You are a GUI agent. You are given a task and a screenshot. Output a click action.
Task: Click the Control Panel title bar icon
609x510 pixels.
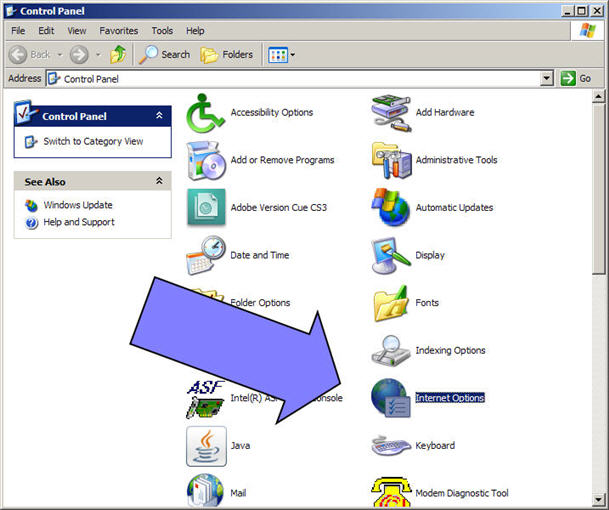point(11,11)
